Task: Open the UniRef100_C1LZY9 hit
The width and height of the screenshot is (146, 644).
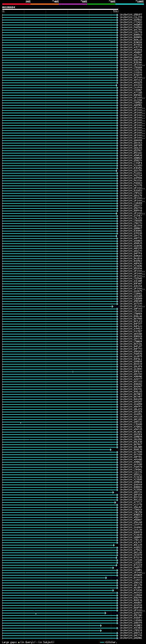Action: 131,17
